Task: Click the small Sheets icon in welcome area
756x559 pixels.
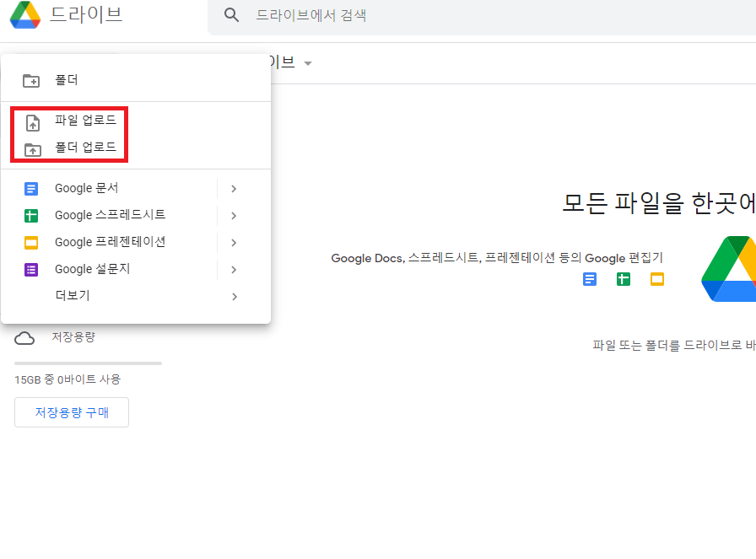Action: coord(624,279)
